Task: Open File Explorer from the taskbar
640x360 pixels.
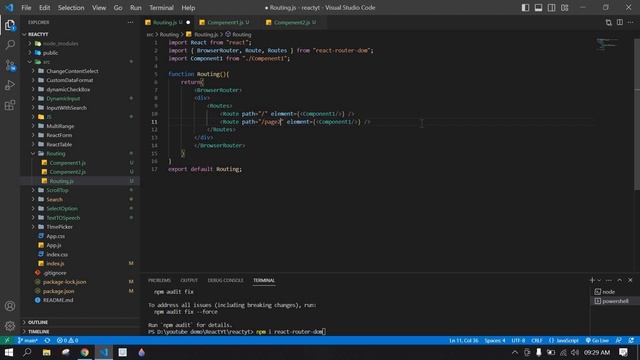Action: [47, 352]
